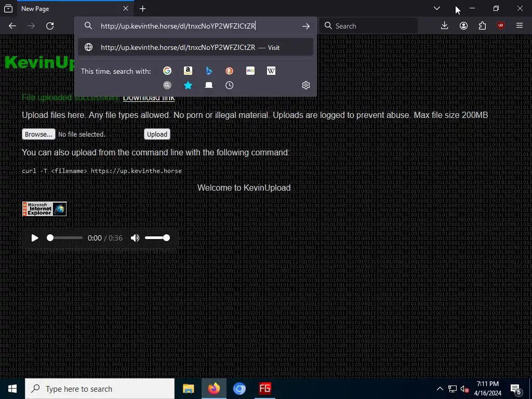Open the Download link
This screenshot has height=399, width=532.
[149, 97]
